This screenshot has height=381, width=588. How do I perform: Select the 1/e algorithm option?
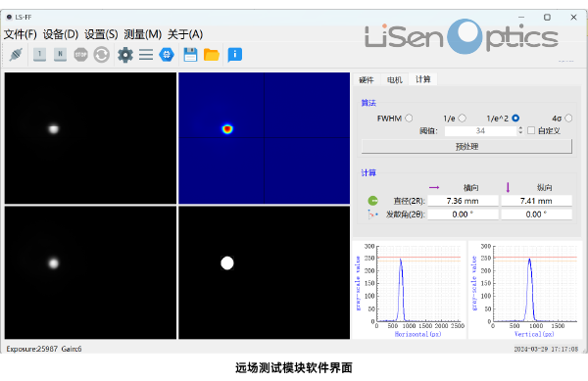[462, 119]
